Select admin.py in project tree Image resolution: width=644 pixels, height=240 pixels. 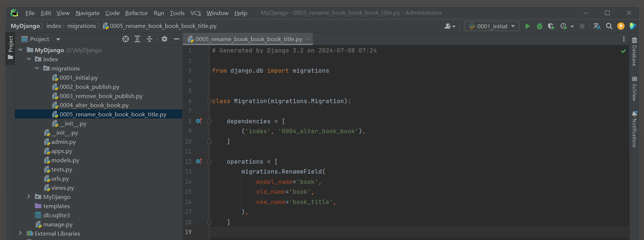pyautogui.click(x=63, y=142)
